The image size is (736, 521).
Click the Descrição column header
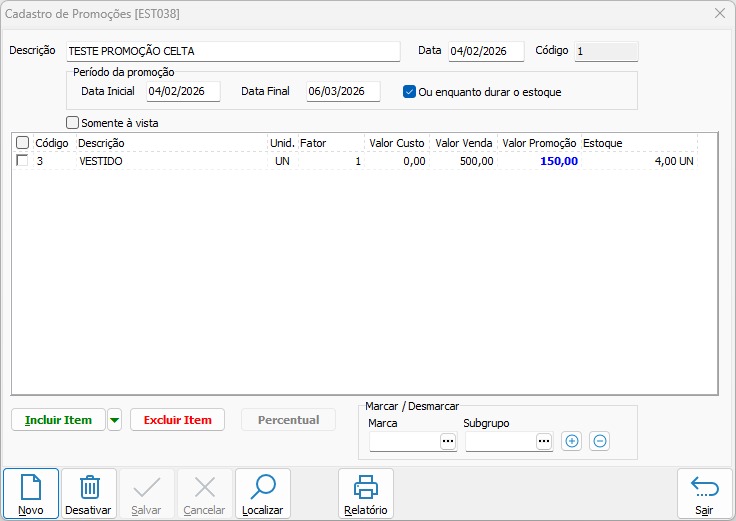click(170, 143)
